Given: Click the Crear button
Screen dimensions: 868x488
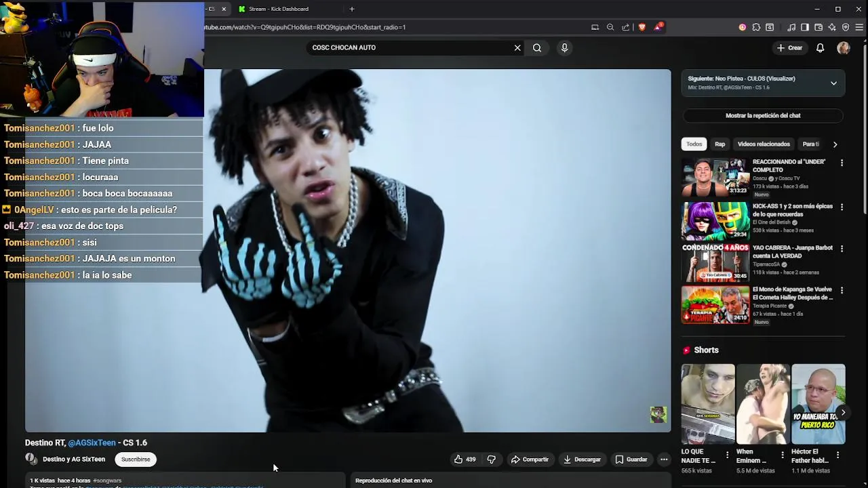Looking at the screenshot, I should coord(790,48).
